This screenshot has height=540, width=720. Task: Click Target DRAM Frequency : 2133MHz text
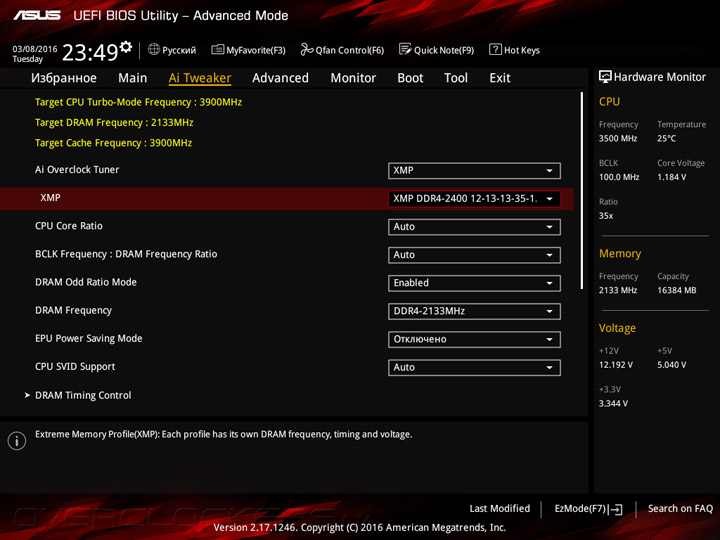[114, 123]
